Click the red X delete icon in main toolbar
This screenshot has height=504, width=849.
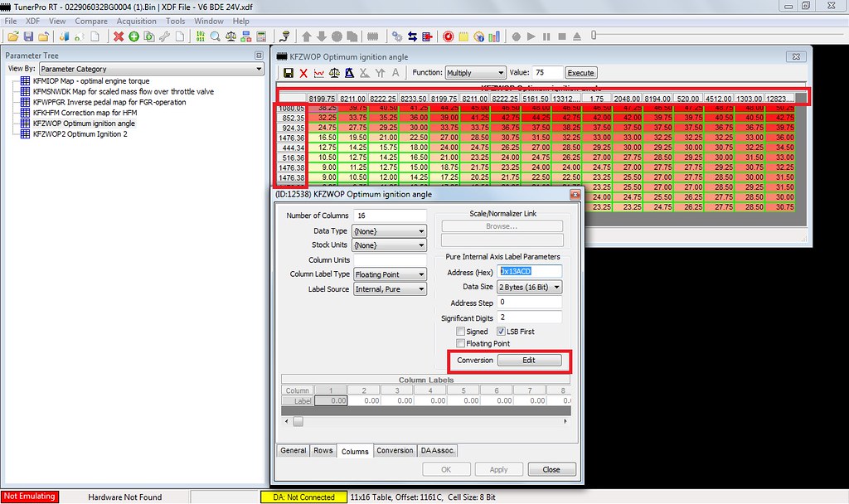119,36
